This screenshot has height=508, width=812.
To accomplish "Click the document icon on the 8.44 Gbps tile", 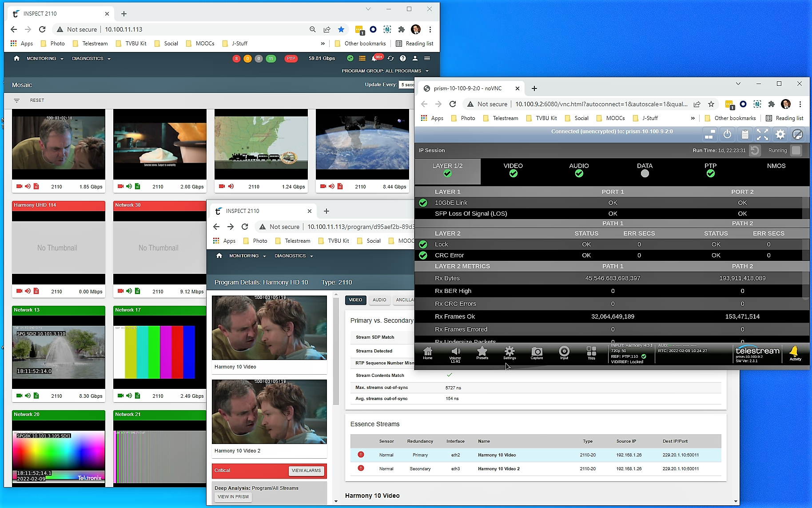I will (340, 186).
